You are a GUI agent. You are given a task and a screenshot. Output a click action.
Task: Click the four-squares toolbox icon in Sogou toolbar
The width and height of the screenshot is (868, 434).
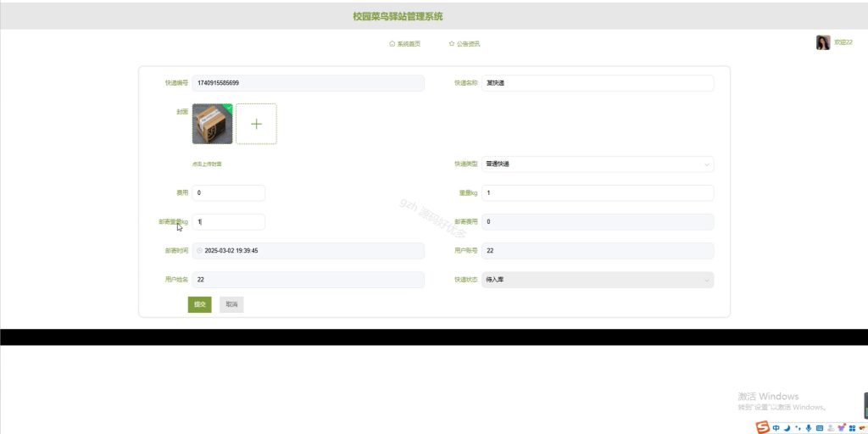tap(853, 428)
